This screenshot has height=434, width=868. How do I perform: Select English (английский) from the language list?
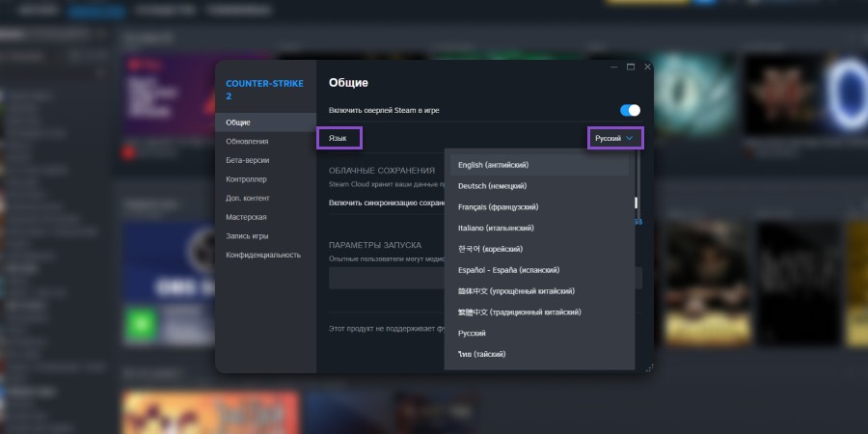click(539, 165)
